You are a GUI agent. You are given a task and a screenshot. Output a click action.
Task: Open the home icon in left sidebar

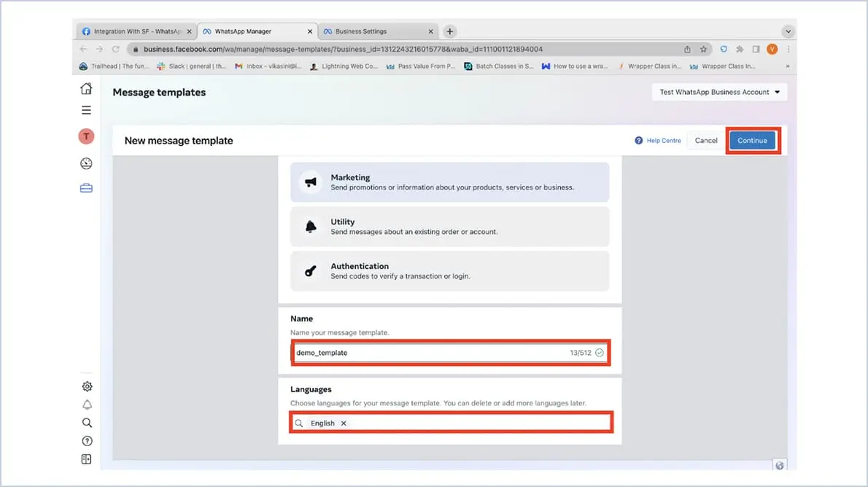86,88
